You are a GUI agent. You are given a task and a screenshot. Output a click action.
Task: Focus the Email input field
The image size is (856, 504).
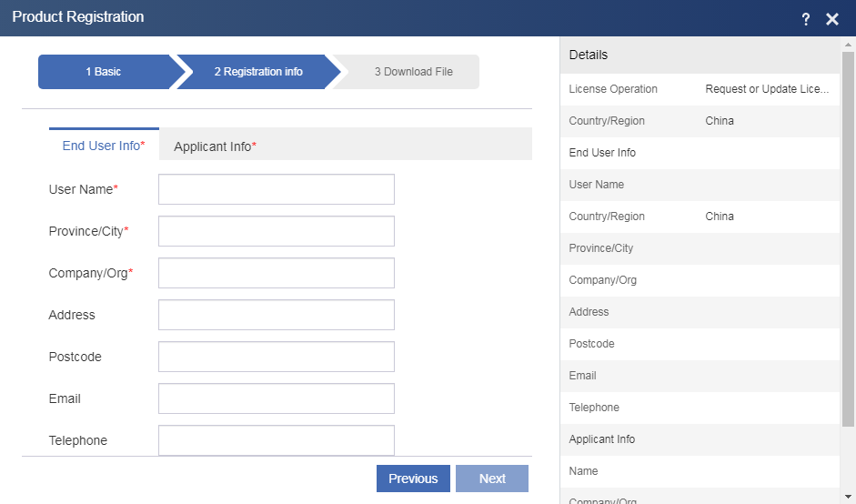[x=277, y=398]
